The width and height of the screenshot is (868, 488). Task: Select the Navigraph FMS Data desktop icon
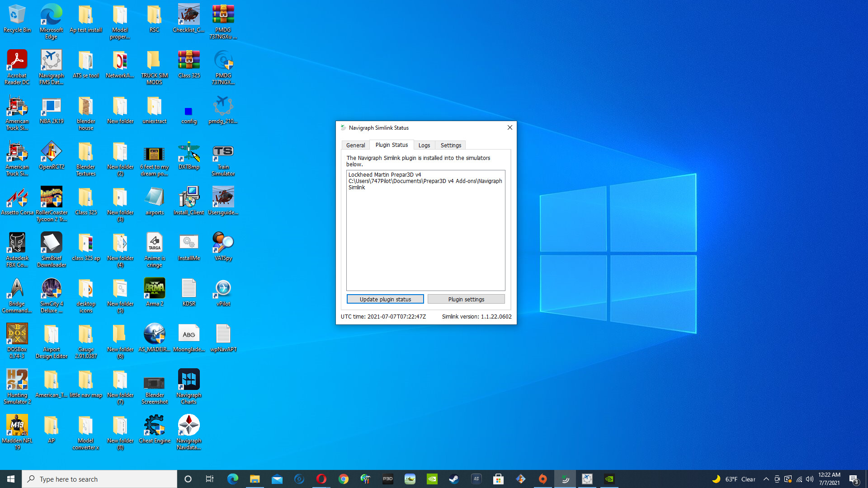coord(51,66)
